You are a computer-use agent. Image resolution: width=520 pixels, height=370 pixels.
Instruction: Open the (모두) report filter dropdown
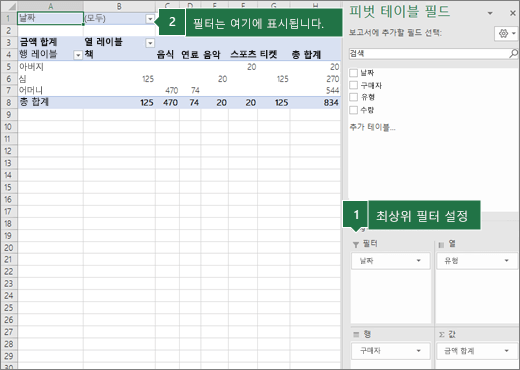pos(150,19)
